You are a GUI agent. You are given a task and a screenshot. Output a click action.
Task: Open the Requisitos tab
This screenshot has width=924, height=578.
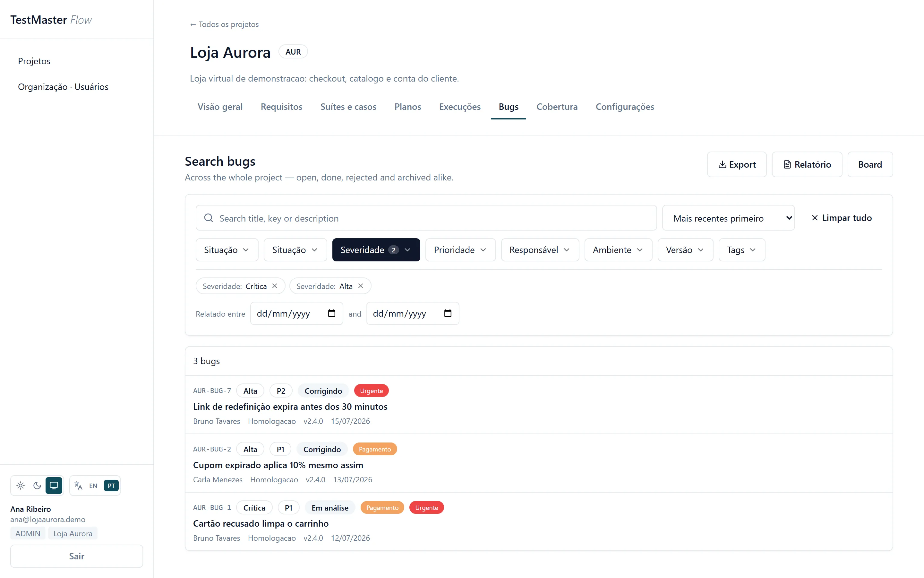(281, 107)
